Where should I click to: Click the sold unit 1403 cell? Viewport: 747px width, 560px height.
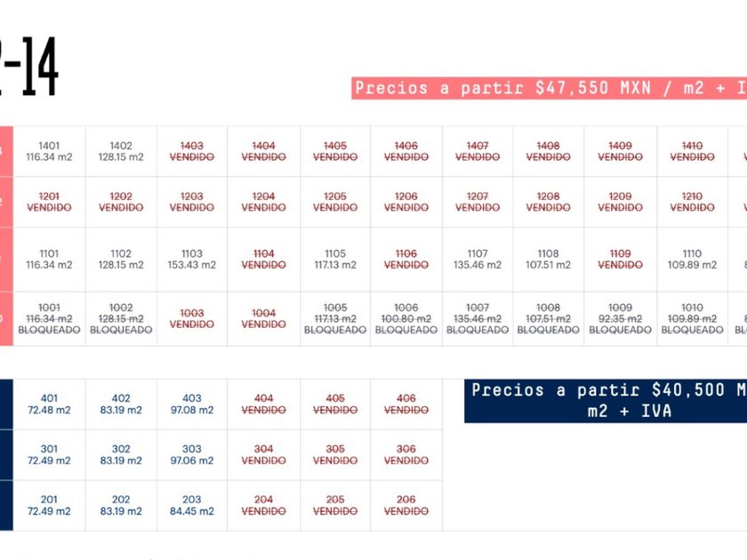pos(192,151)
